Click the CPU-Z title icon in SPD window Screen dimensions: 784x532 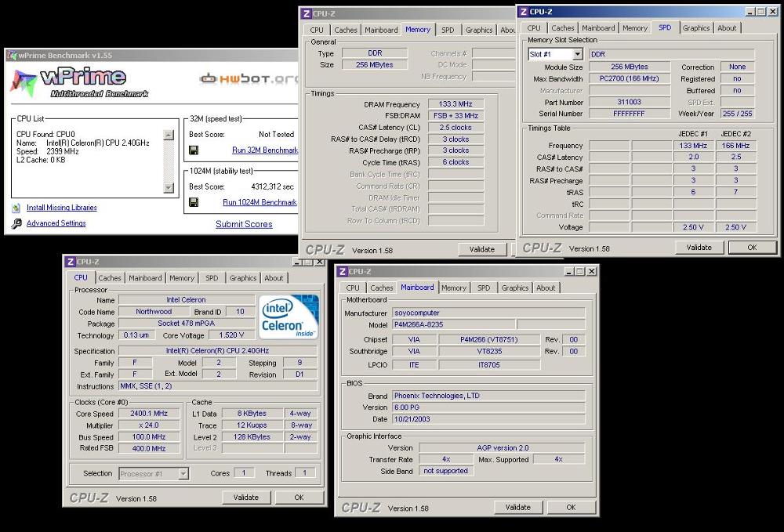pos(524,12)
